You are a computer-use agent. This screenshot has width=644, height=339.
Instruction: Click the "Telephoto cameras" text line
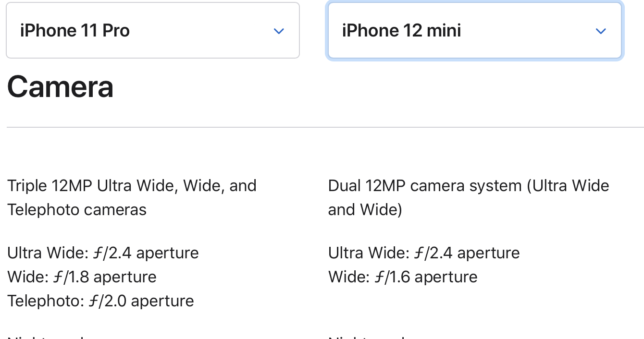77,210
